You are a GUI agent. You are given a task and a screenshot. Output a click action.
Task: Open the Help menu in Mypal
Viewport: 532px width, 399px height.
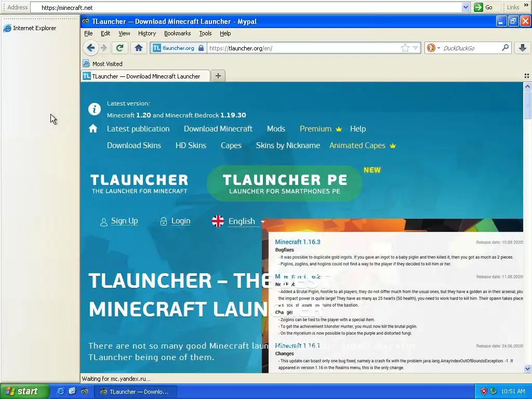tap(225, 33)
